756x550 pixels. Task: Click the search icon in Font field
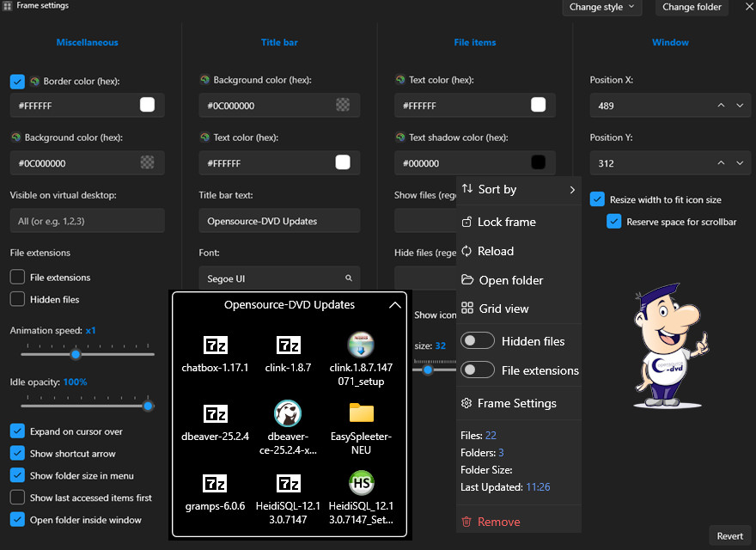[x=349, y=278]
